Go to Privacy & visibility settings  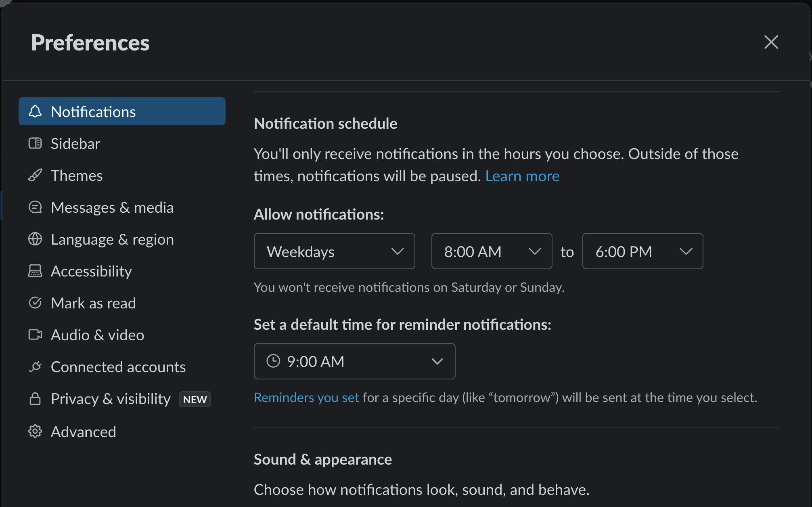122,398
